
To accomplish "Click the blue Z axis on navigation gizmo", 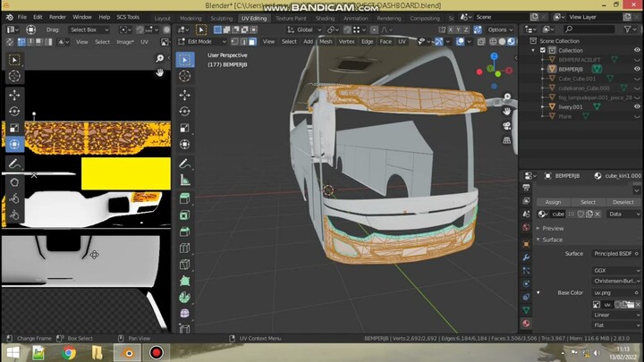I will coord(495,58).
